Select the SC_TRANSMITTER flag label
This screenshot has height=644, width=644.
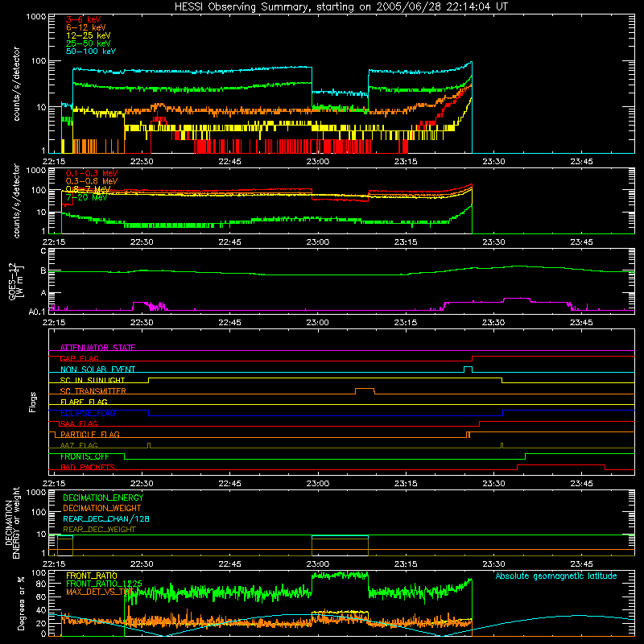tap(93, 391)
